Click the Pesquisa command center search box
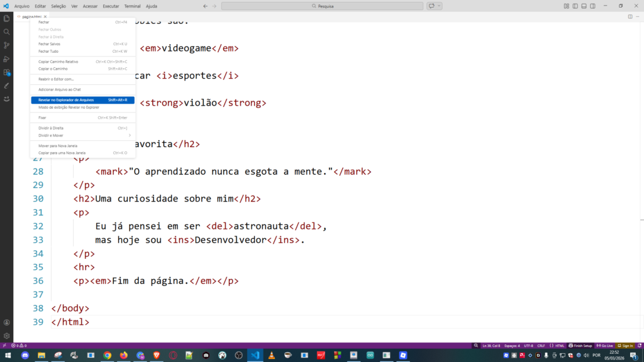 pyautogui.click(x=323, y=6)
